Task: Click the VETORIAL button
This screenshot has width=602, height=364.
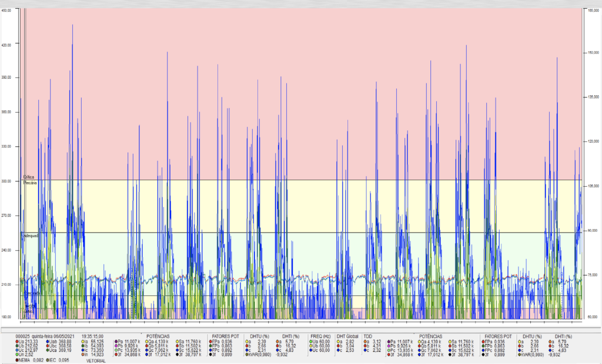Action: (96, 361)
